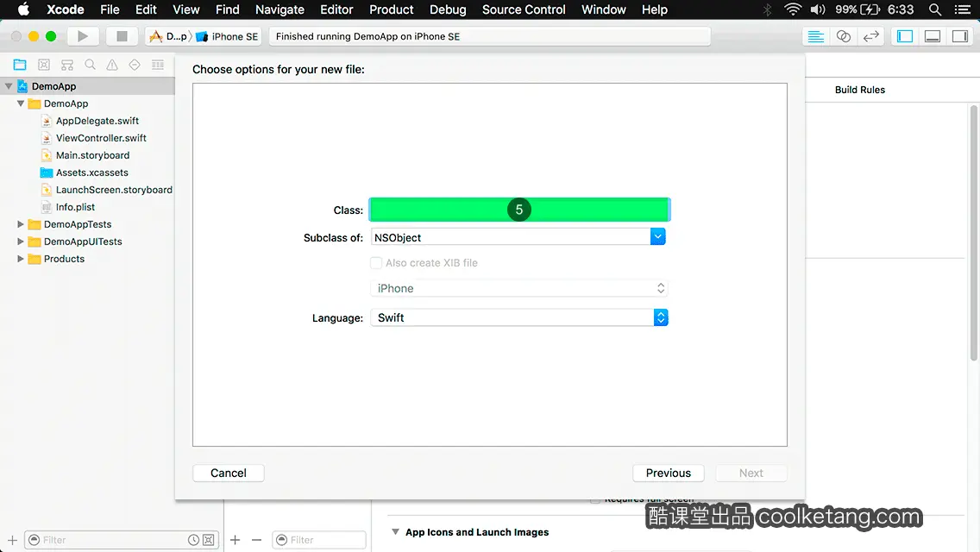Screen dimensions: 980x552
Task: Add a target with the plus button
Action: (x=235, y=540)
